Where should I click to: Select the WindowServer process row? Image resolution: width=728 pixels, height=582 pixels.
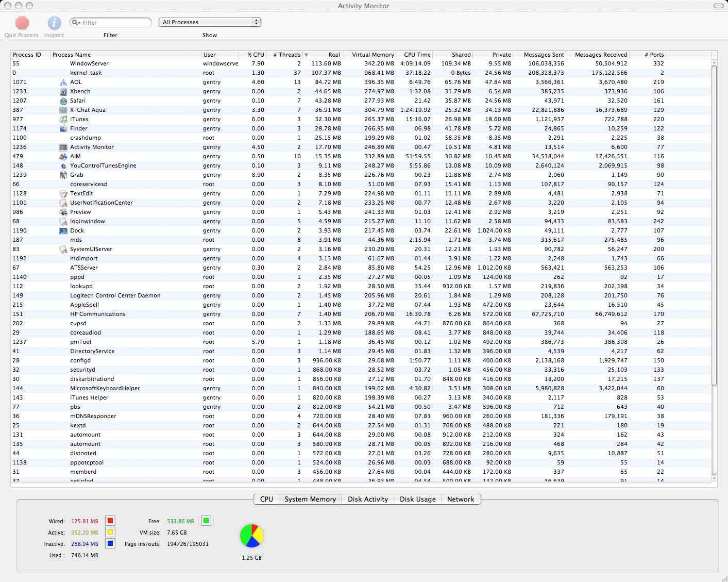(361, 64)
